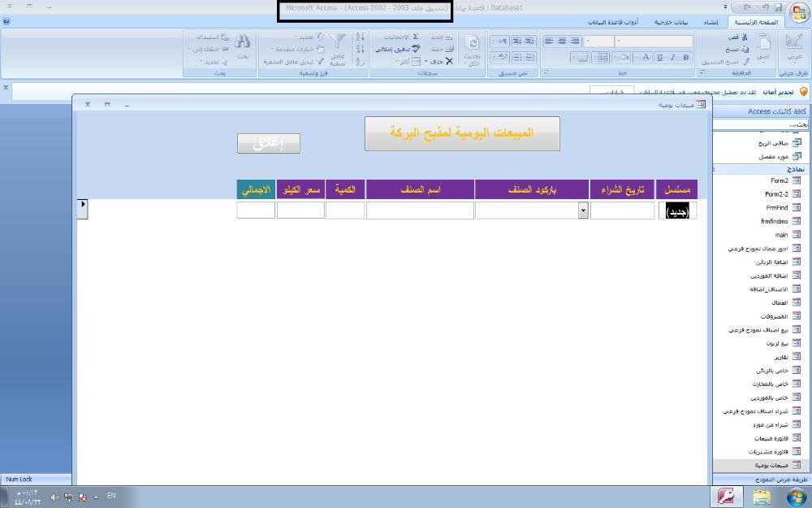812x508 pixels.
Task: Click the Refresh All icon
Action: pyautogui.click(x=473, y=44)
